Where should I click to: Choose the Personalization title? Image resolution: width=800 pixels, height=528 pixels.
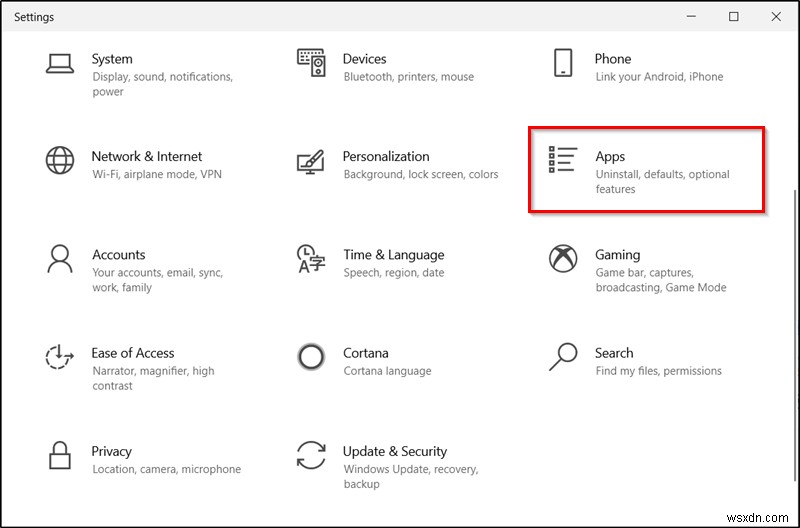(x=386, y=157)
